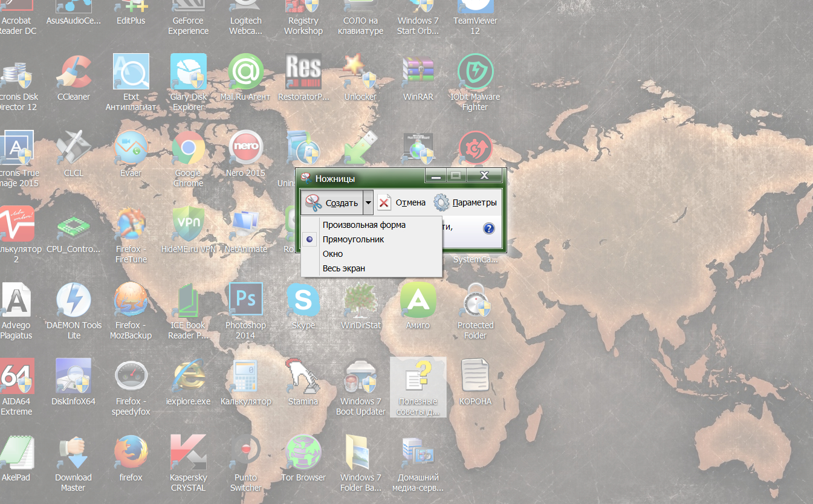Expand the Создать dropdown arrow

(x=368, y=202)
